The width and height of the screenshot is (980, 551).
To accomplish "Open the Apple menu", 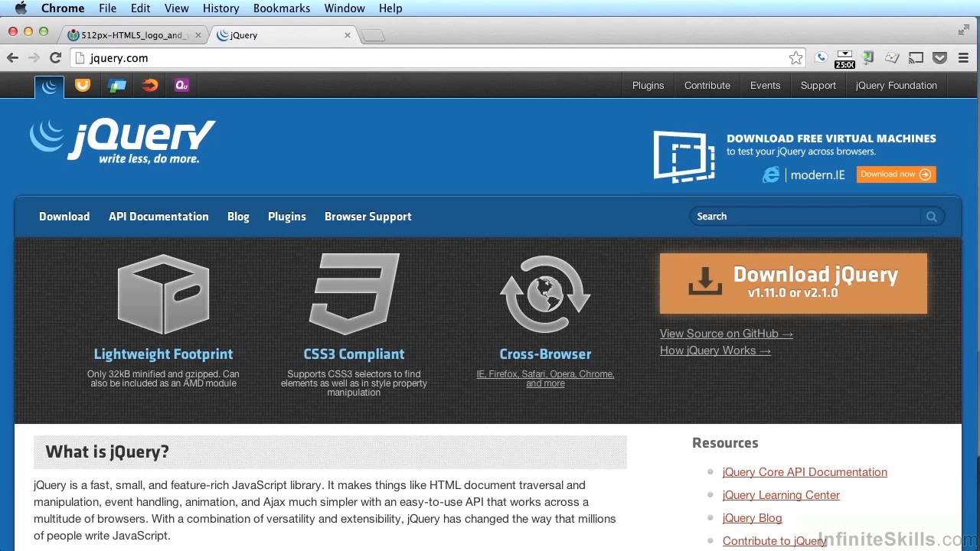I will [x=21, y=8].
